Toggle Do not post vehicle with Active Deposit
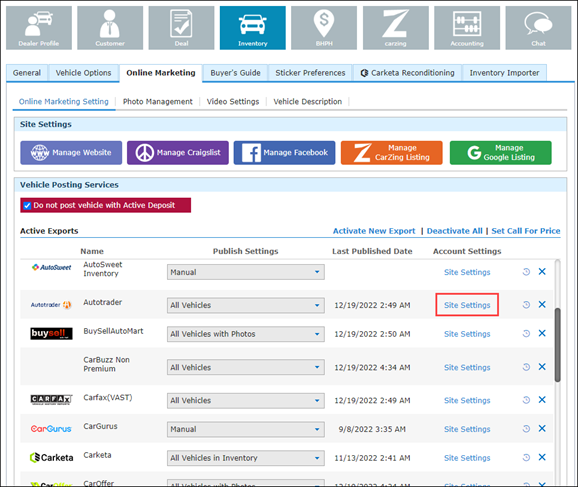578x487 pixels. (27, 205)
